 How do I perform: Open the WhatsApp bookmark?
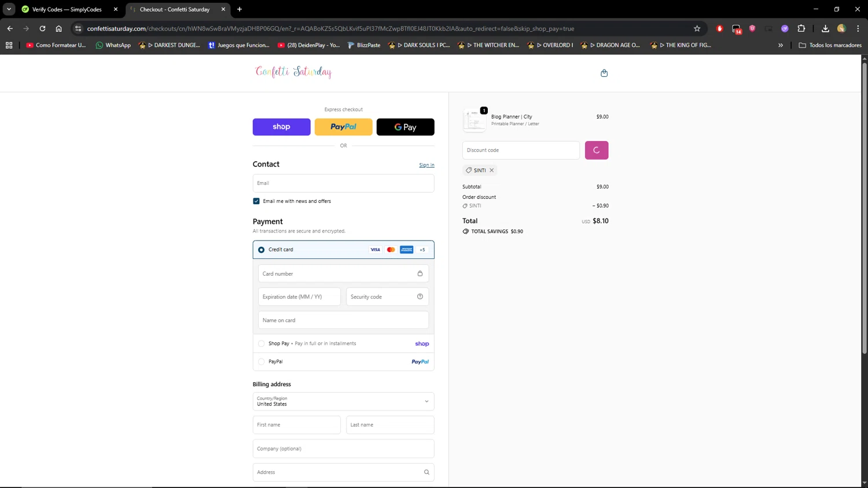113,45
